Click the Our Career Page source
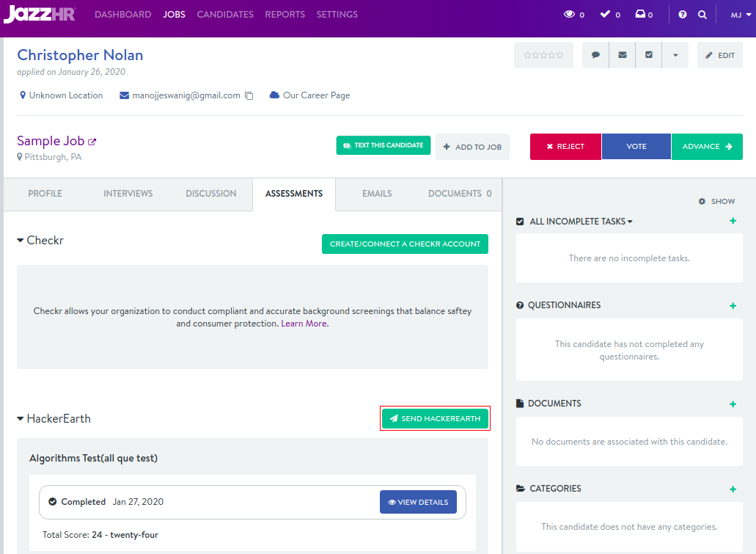 [316, 95]
